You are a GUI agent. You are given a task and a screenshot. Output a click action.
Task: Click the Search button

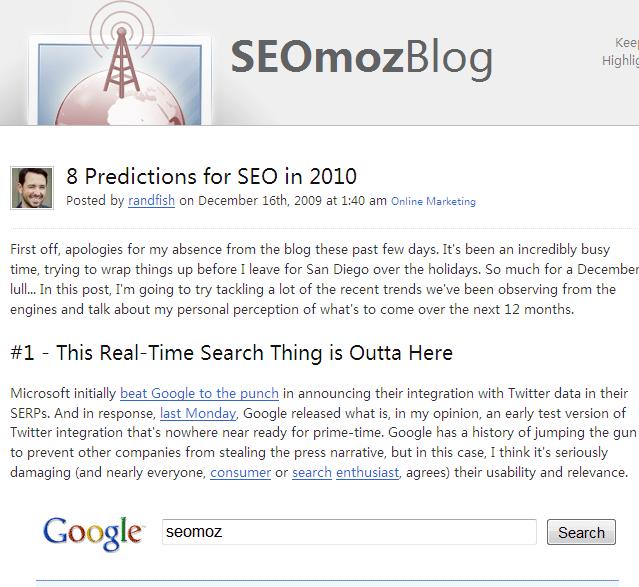[581, 532]
